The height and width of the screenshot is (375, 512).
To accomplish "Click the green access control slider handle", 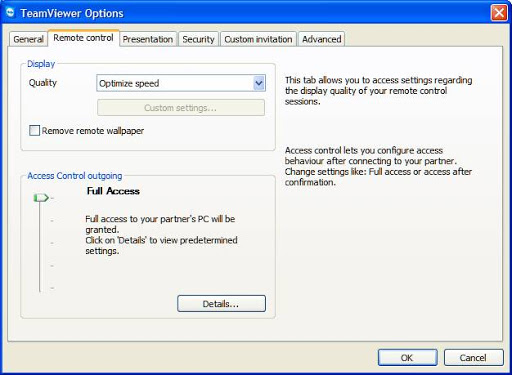I will tap(41, 198).
